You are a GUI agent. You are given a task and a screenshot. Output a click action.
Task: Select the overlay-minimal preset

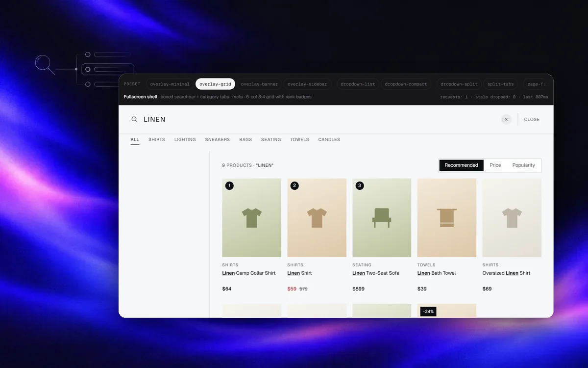pos(170,84)
